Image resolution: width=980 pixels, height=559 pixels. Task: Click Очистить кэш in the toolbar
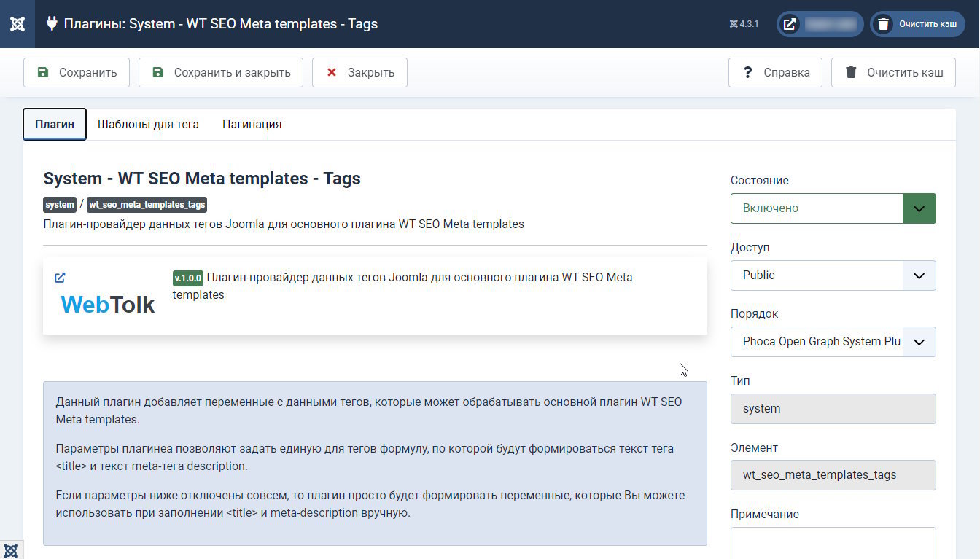(x=893, y=72)
